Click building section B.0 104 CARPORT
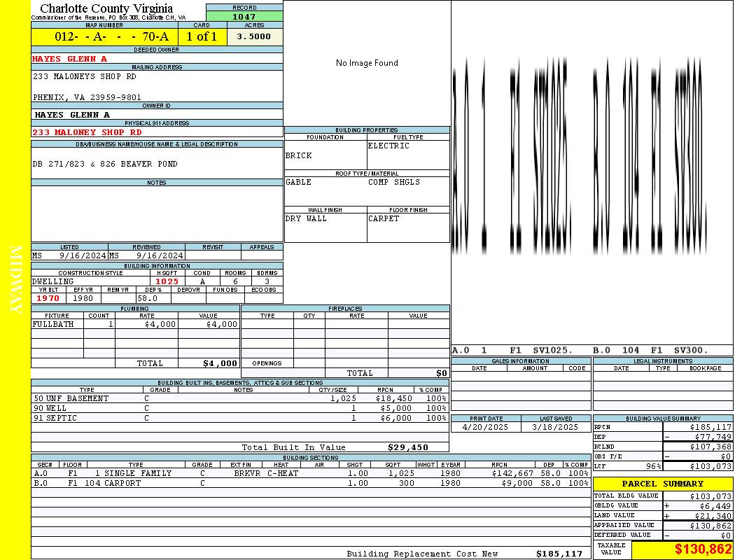735x560 pixels. tap(311, 483)
